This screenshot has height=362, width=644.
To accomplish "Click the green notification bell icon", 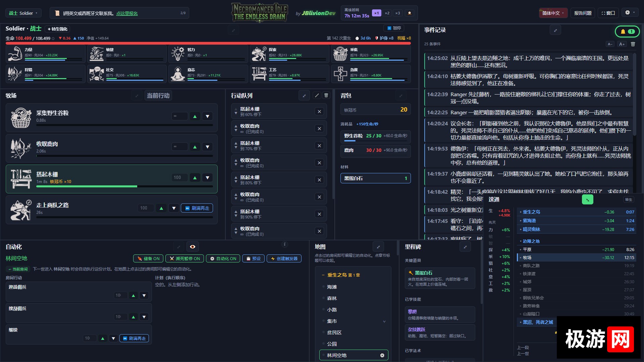I will pyautogui.click(x=627, y=32).
